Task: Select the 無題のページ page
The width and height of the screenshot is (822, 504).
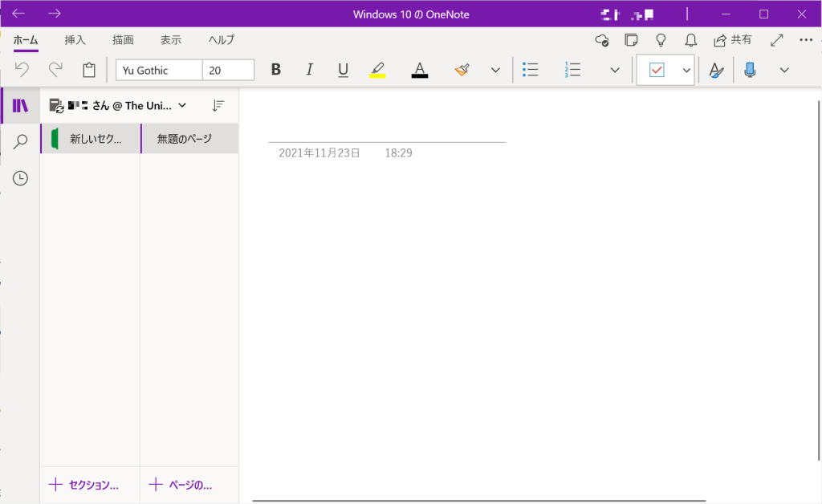Action: pyautogui.click(x=189, y=139)
